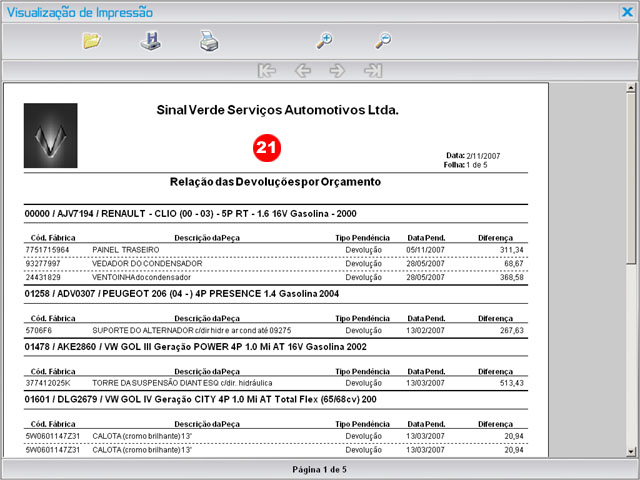Image resolution: width=640 pixels, height=480 pixels.
Task: Click the date 2/11/2007
Action: tap(483, 156)
